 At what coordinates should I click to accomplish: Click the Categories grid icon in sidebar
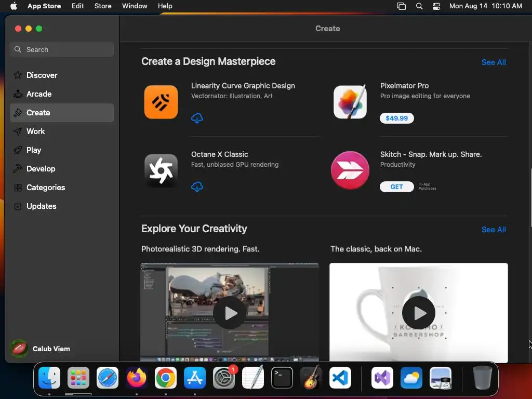pos(18,188)
